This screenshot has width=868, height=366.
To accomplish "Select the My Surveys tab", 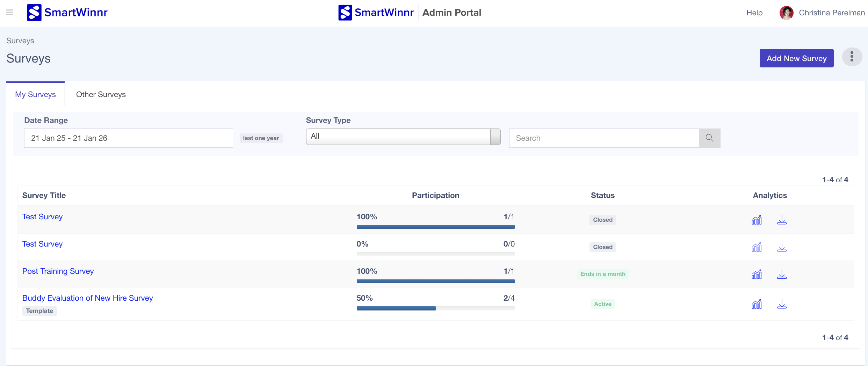I will [35, 94].
